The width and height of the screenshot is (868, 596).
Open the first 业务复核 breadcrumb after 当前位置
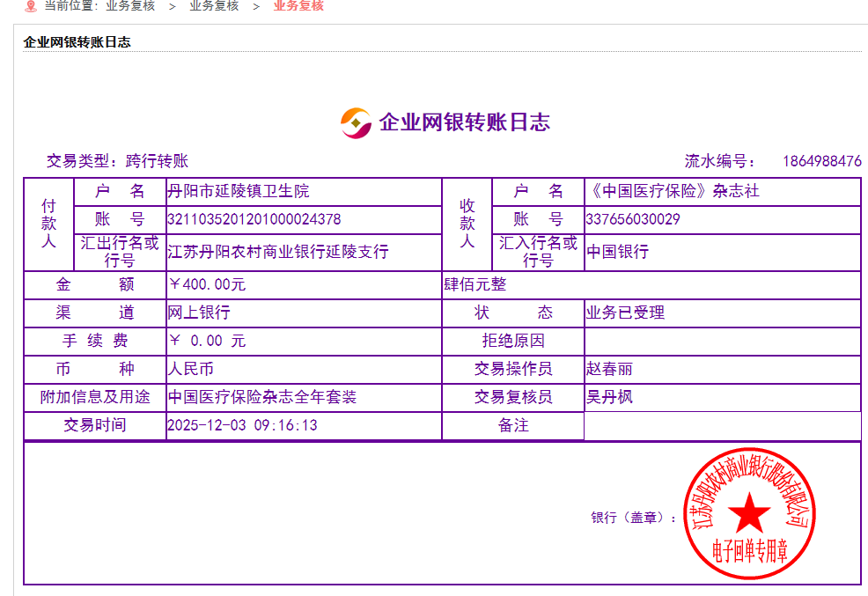coord(130,6)
